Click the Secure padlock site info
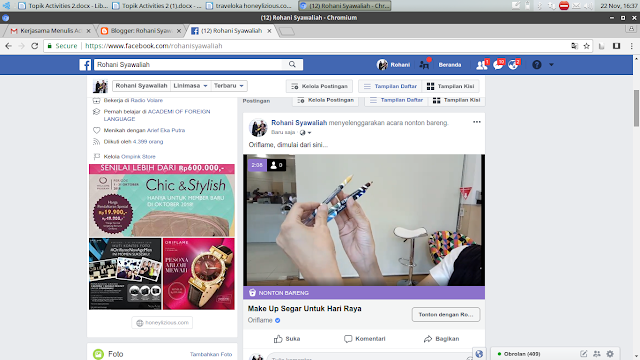Viewport: 640px width, 360px height. (x=62, y=46)
